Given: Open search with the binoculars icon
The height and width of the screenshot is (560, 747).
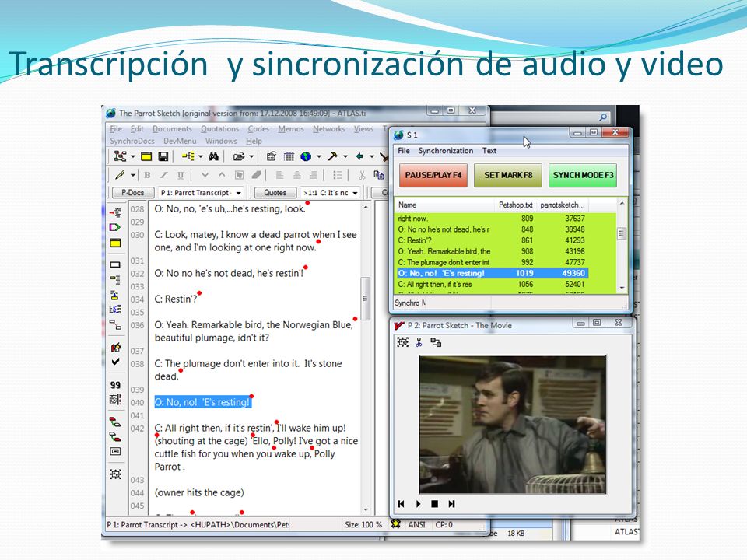Looking at the screenshot, I should (x=213, y=156).
